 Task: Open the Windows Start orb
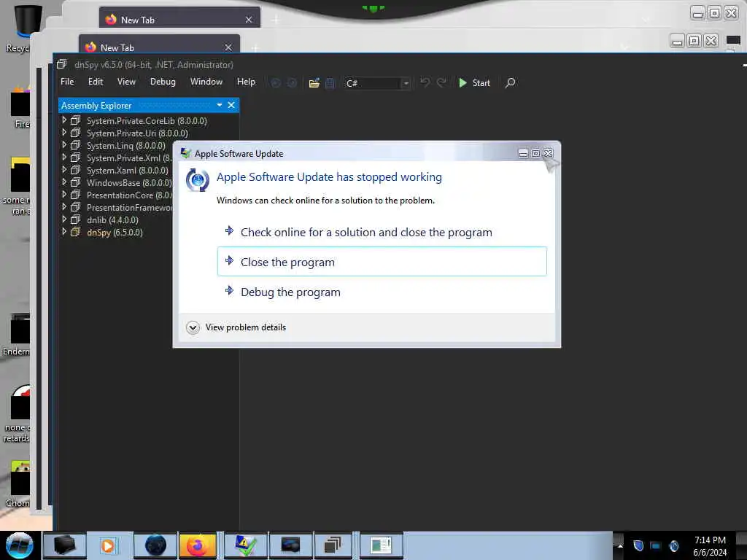[x=19, y=545]
